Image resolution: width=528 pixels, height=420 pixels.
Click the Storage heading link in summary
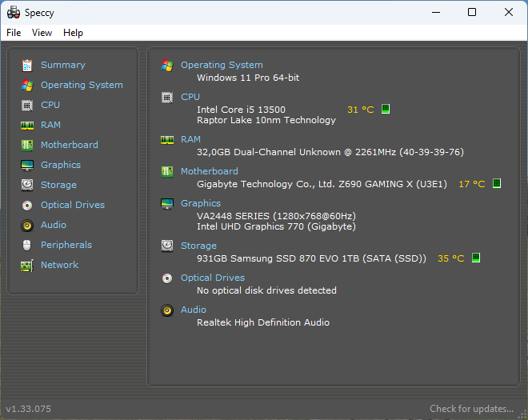[x=198, y=246]
